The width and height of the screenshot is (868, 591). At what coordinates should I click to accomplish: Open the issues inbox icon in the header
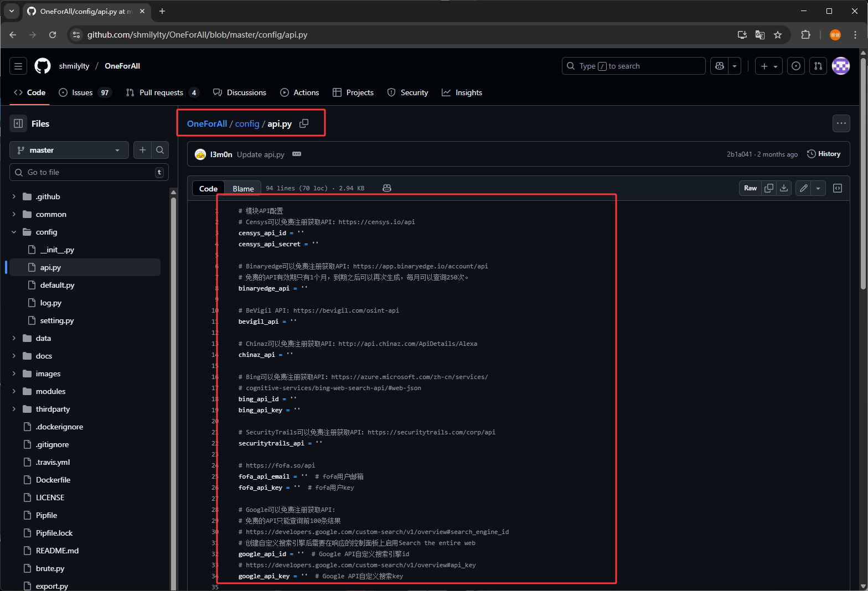(x=796, y=66)
